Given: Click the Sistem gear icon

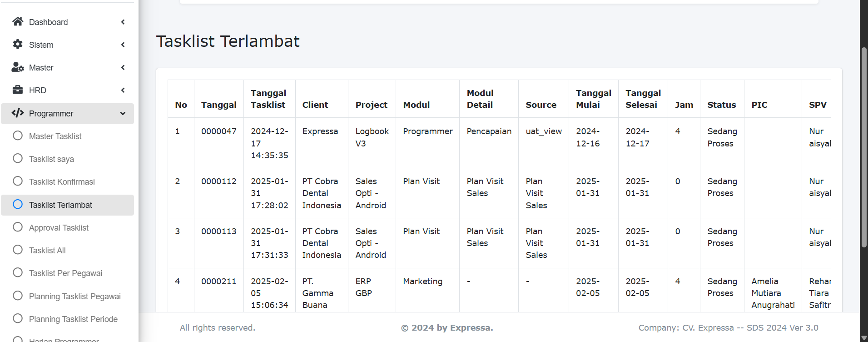Looking at the screenshot, I should [x=18, y=44].
